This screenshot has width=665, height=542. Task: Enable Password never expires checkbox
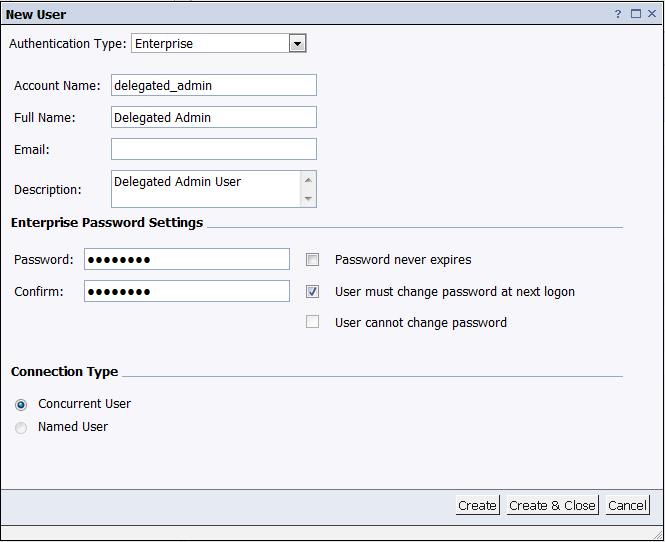[x=313, y=260]
